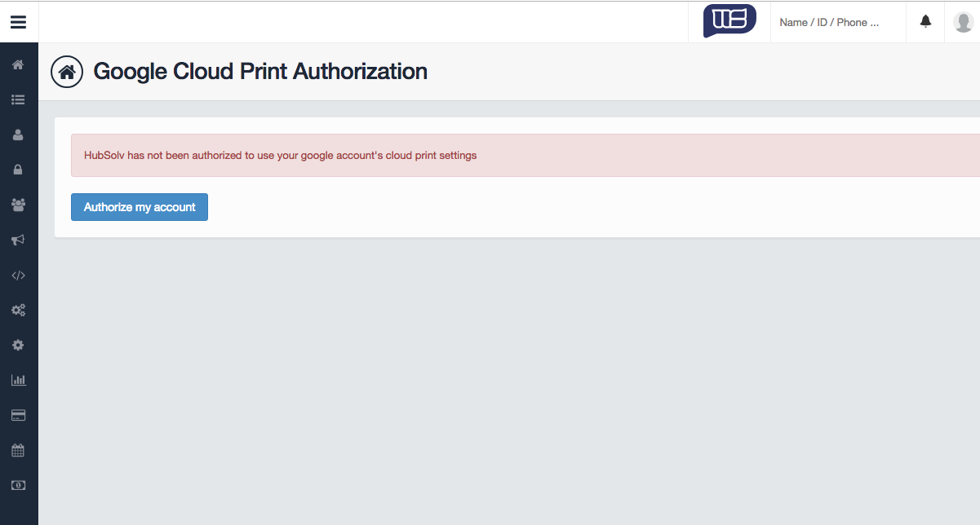Select the group of users sidebar icon
The height and width of the screenshot is (525, 980).
(18, 205)
